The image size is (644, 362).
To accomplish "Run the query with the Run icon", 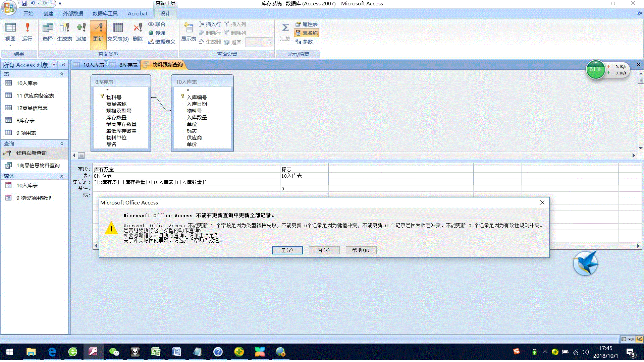I will pyautogui.click(x=27, y=32).
